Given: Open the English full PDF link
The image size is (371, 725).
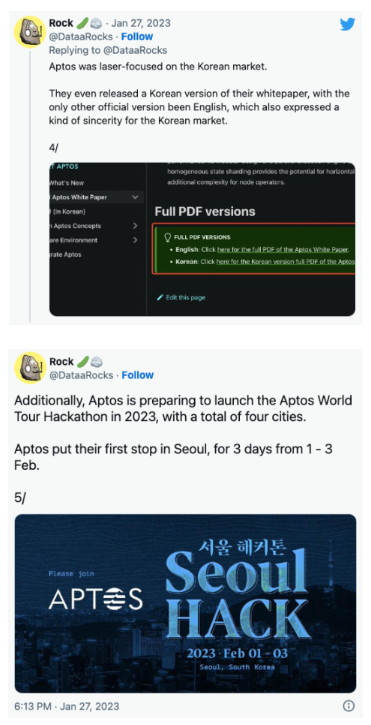Looking at the screenshot, I should [282, 250].
